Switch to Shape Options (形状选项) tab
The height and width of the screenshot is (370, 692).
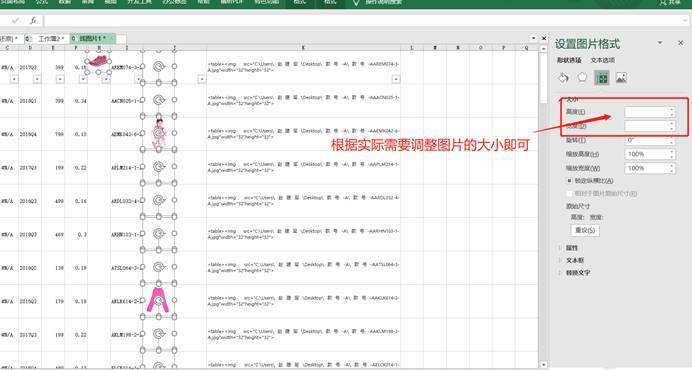tap(569, 60)
